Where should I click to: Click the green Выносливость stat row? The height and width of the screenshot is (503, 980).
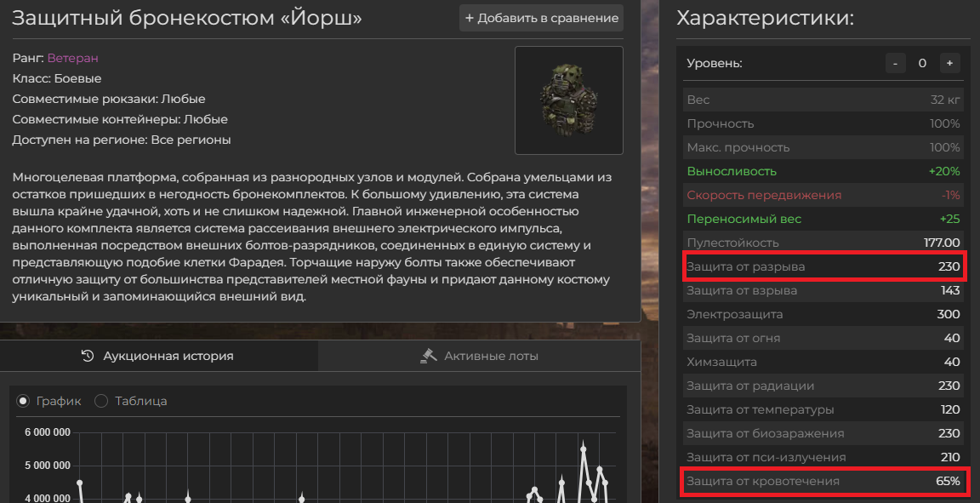coord(823,171)
